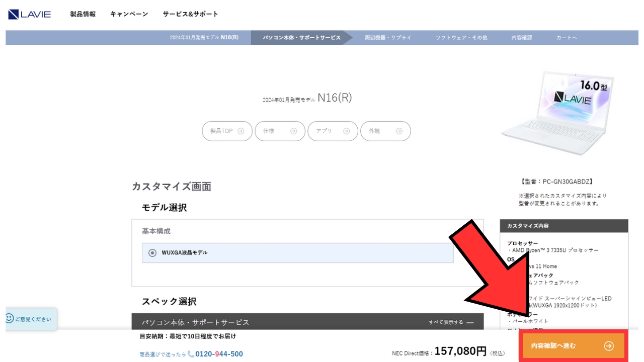Click the arrow icon beside 製品TOP
Viewport: 644px width, 362px height.
[240, 131]
